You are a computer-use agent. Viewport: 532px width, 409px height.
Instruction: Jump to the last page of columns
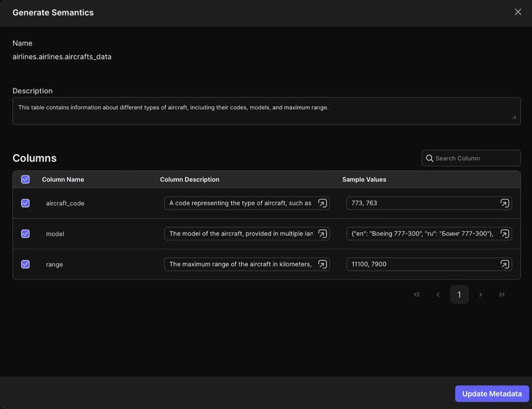click(502, 294)
